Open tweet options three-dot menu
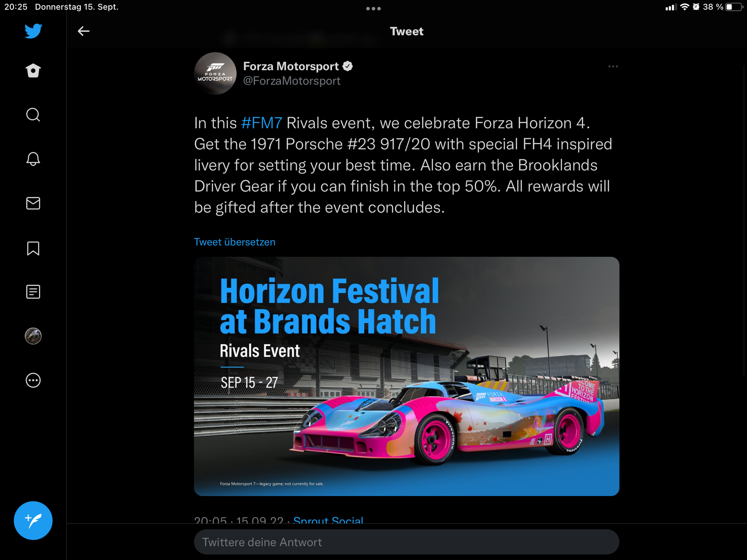 point(613,66)
